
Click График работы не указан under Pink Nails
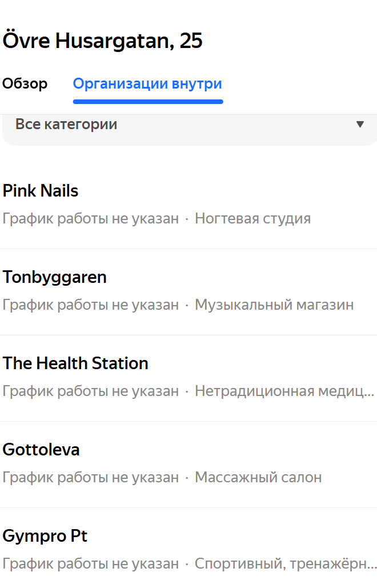pos(91,218)
